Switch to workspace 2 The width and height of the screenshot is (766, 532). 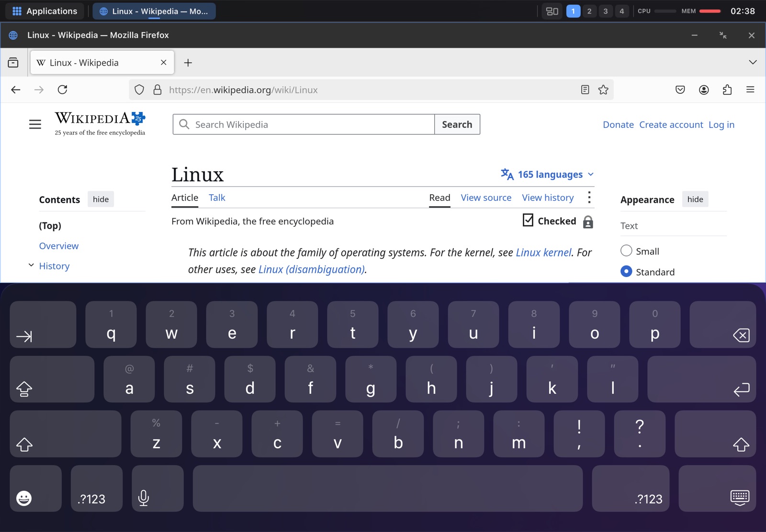point(589,11)
